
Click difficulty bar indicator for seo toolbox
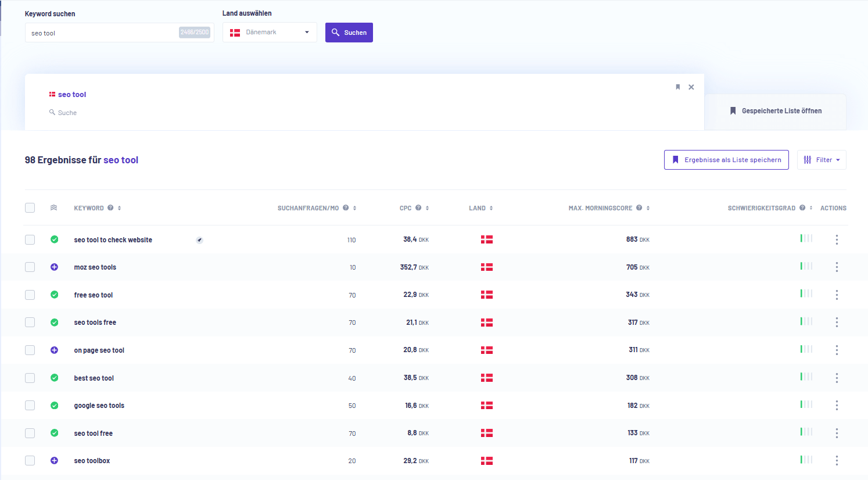tap(806, 460)
